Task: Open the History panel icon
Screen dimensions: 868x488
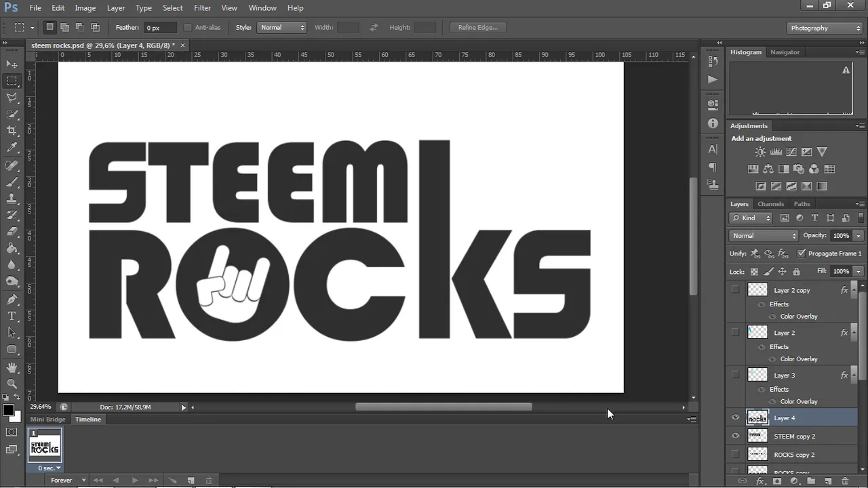Action: tap(713, 62)
